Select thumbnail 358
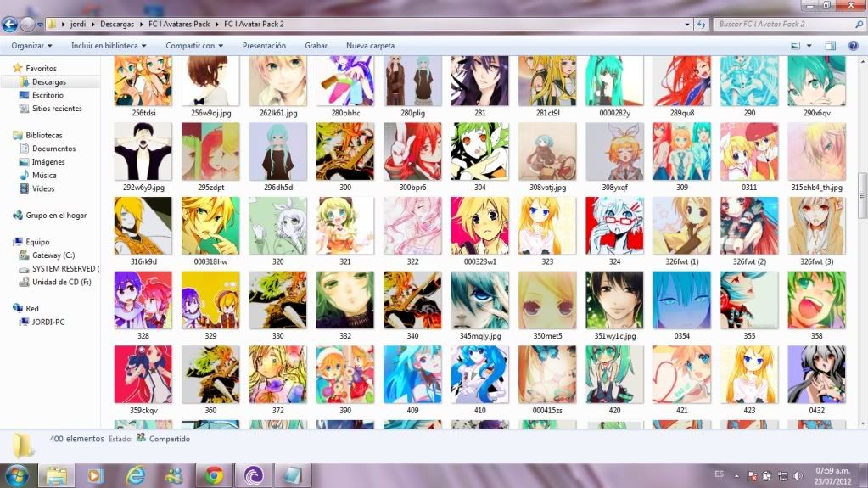Screen dimensions: 868x488 [x=816, y=300]
